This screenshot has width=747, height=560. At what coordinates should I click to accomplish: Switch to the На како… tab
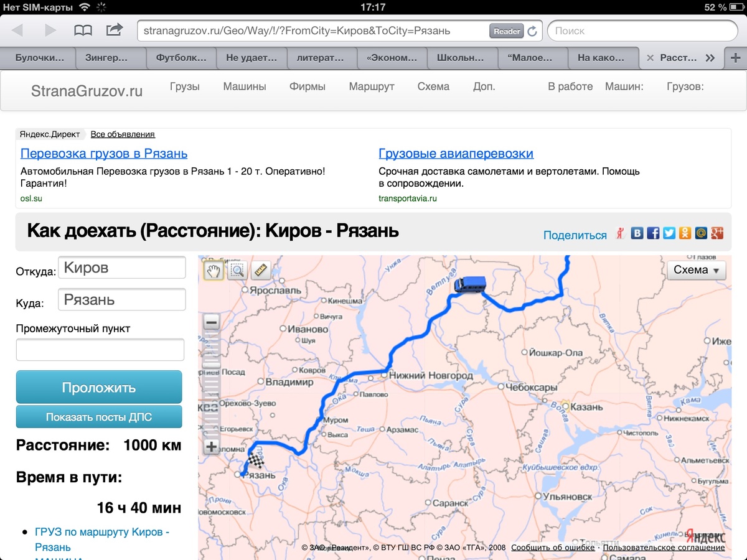click(603, 58)
